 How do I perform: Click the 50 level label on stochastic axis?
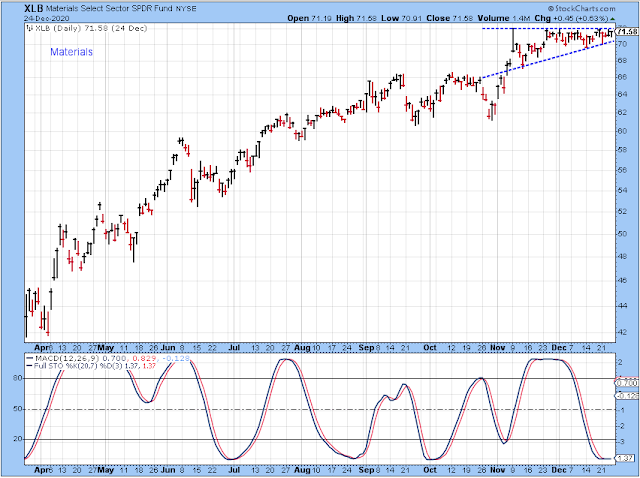[x=18, y=409]
